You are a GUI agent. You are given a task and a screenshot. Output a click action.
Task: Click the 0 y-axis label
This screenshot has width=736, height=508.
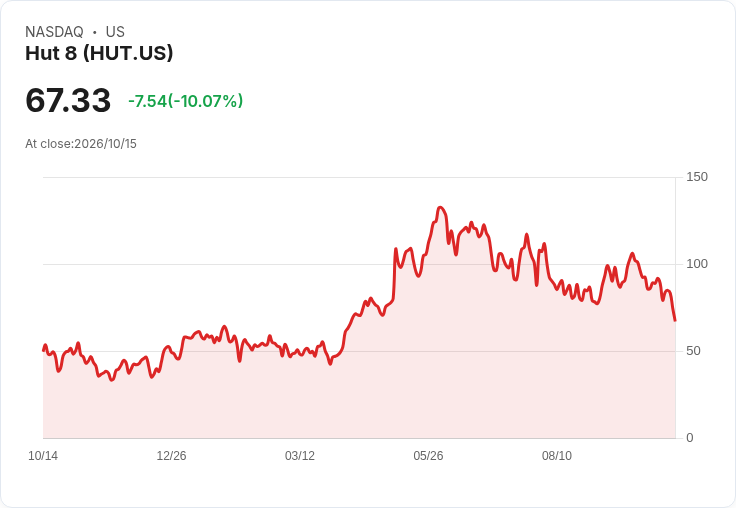click(690, 438)
